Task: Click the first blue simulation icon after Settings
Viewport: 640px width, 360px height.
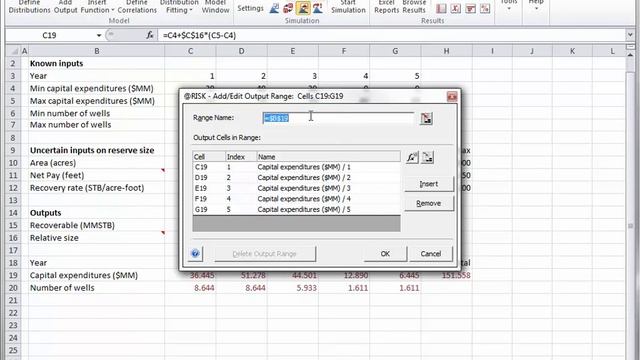Action: coord(274,8)
